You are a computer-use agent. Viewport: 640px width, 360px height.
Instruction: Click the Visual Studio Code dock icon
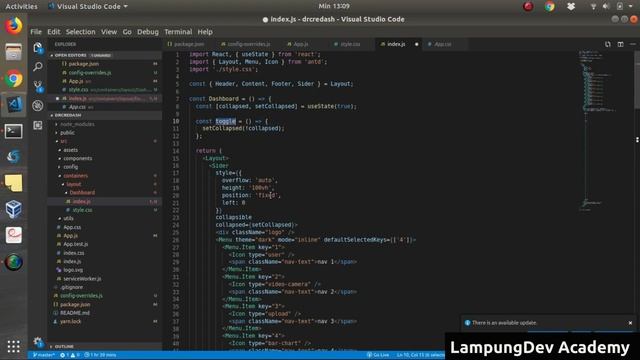tap(13, 104)
